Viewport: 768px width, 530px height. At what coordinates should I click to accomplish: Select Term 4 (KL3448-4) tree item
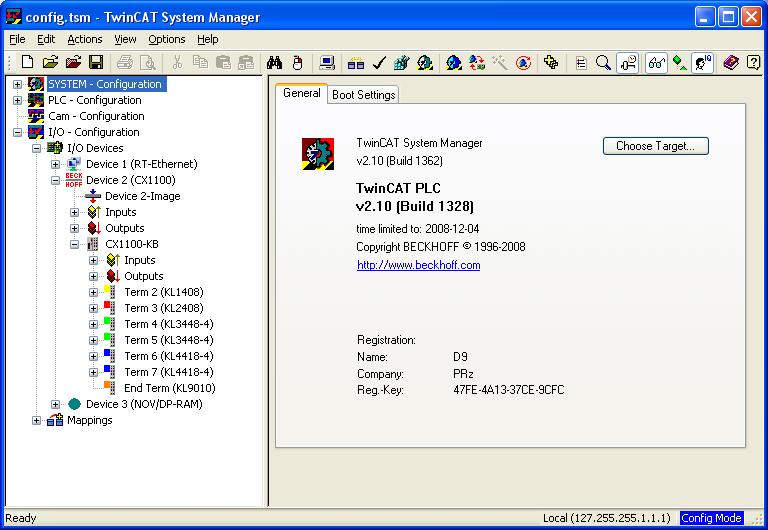168,324
